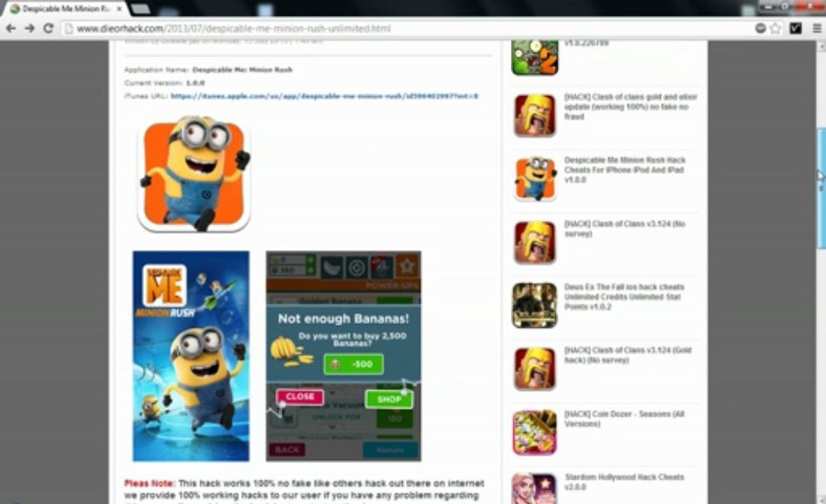Focus the address bar with dieorhack URL

405,29
